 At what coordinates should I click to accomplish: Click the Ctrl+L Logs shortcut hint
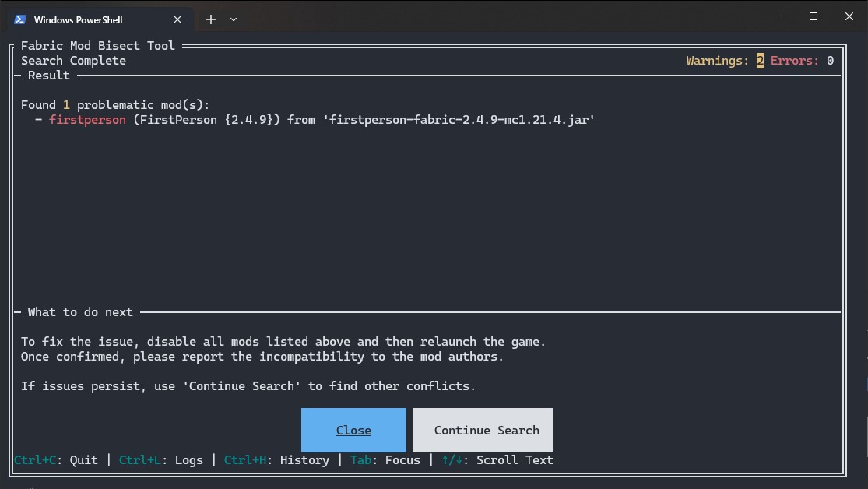click(x=161, y=459)
